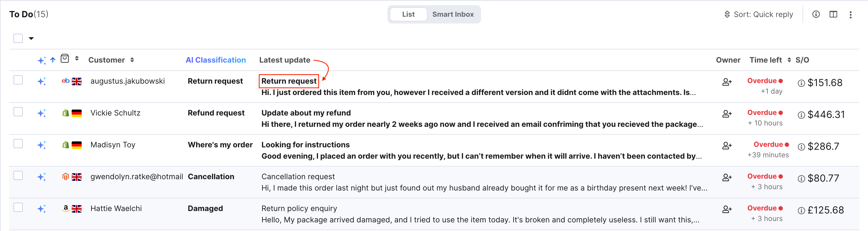Click the info icon in the top toolbar

point(816,14)
